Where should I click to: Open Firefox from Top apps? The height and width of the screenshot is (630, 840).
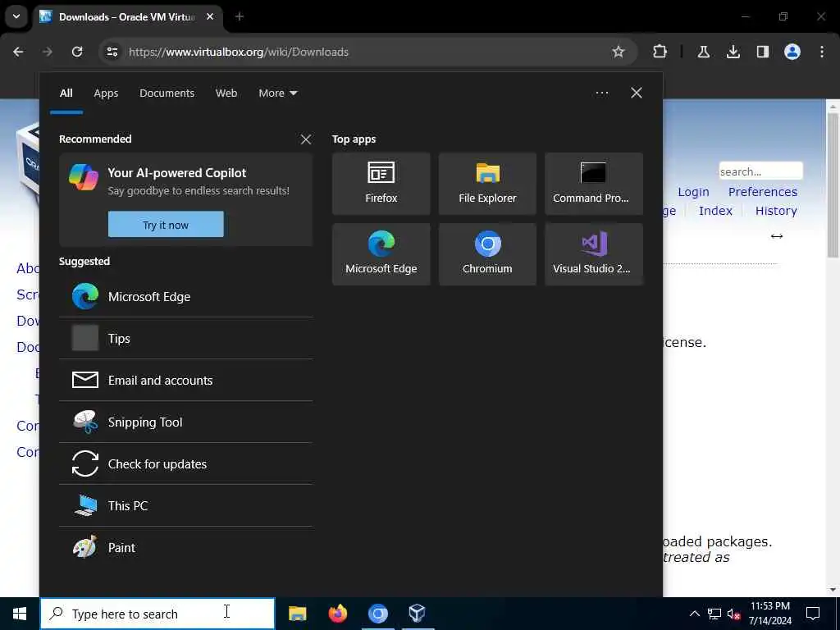pyautogui.click(x=381, y=184)
